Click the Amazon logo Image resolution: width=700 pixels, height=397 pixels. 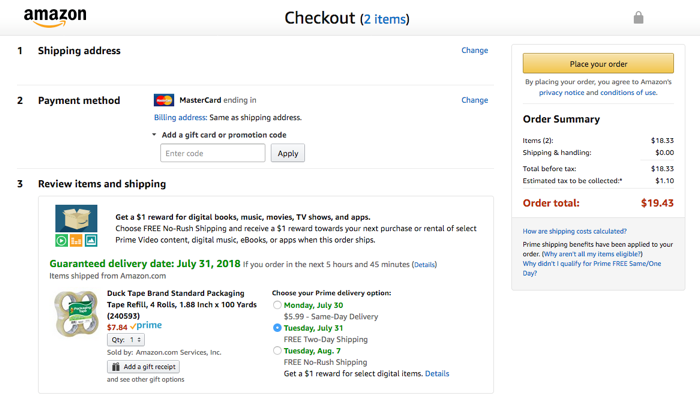[x=55, y=18]
